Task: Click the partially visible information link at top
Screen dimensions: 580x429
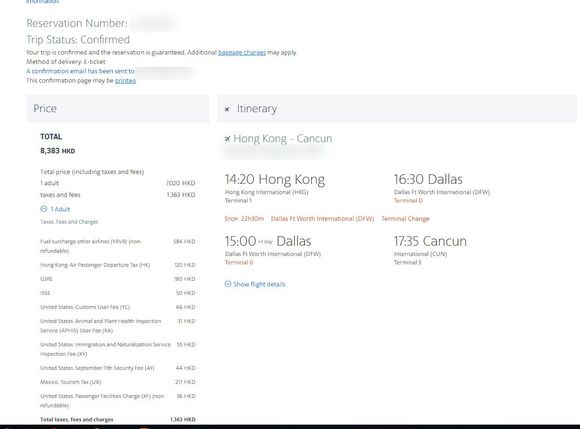Action: (x=43, y=2)
